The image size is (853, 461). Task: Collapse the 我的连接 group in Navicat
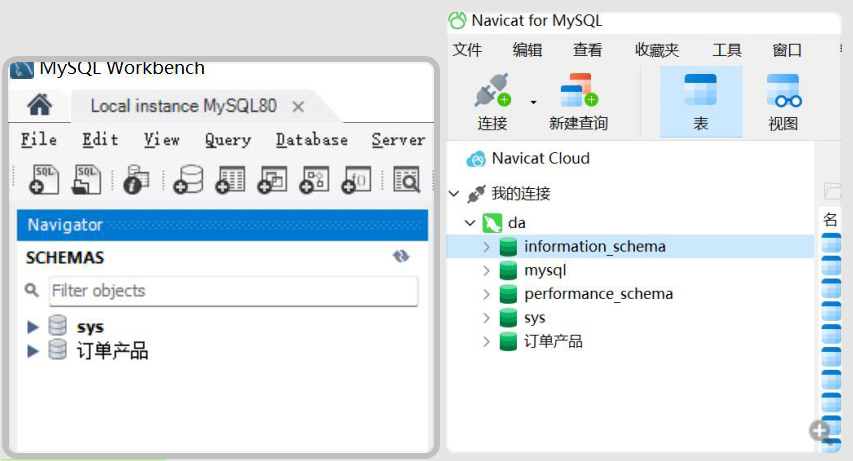tap(454, 193)
